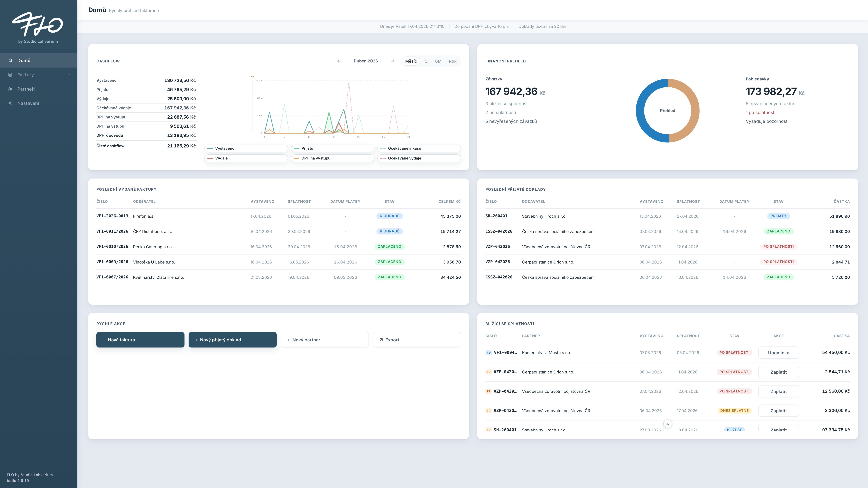The image size is (868, 488).
Task: Toggle the Očekávané výdaje chart series
Action: (x=419, y=158)
